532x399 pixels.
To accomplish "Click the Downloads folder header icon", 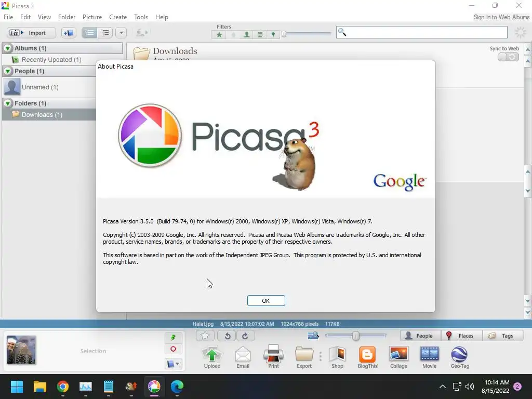I will coord(141,54).
